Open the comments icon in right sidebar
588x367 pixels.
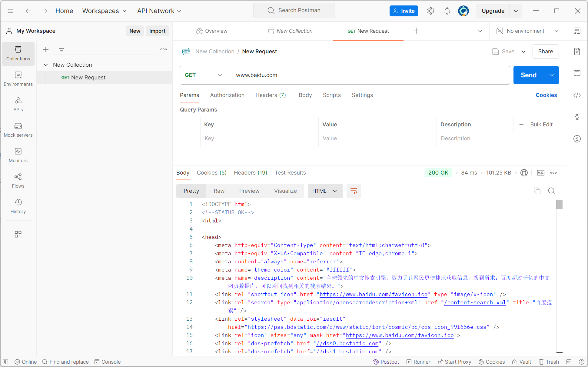[577, 73]
